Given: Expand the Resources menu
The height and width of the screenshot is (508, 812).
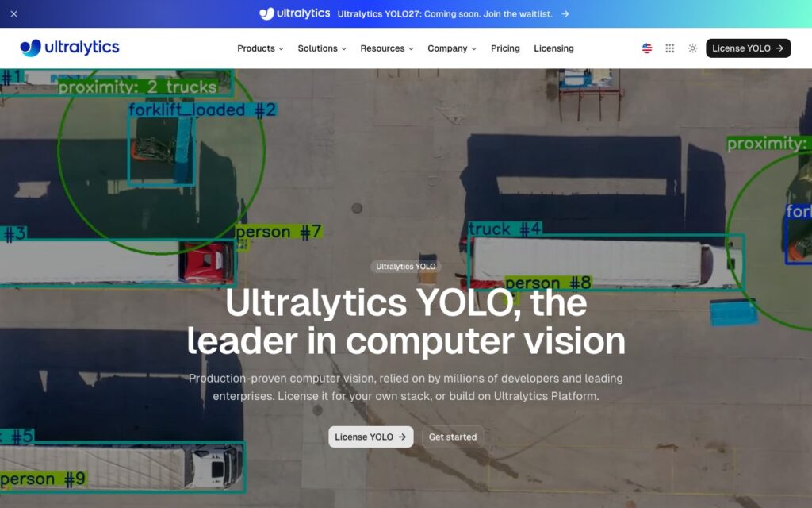Looking at the screenshot, I should (x=387, y=48).
